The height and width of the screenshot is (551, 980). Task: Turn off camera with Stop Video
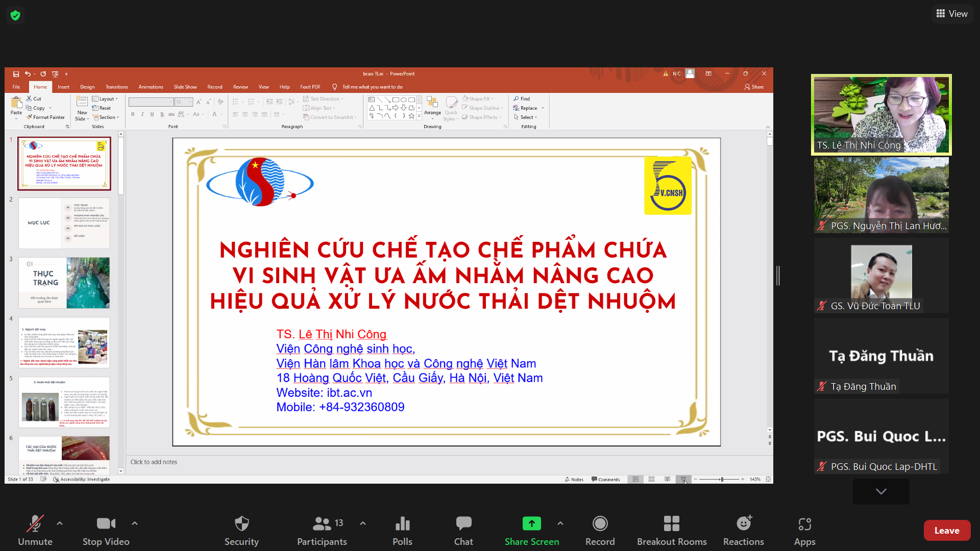[106, 524]
